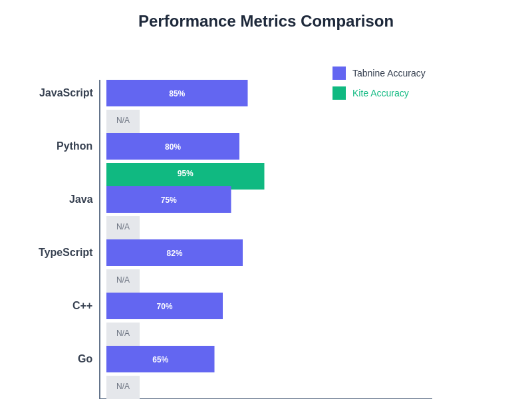This screenshot has height=399, width=532.
Task: Select the Java axis label
Action: (x=81, y=199)
